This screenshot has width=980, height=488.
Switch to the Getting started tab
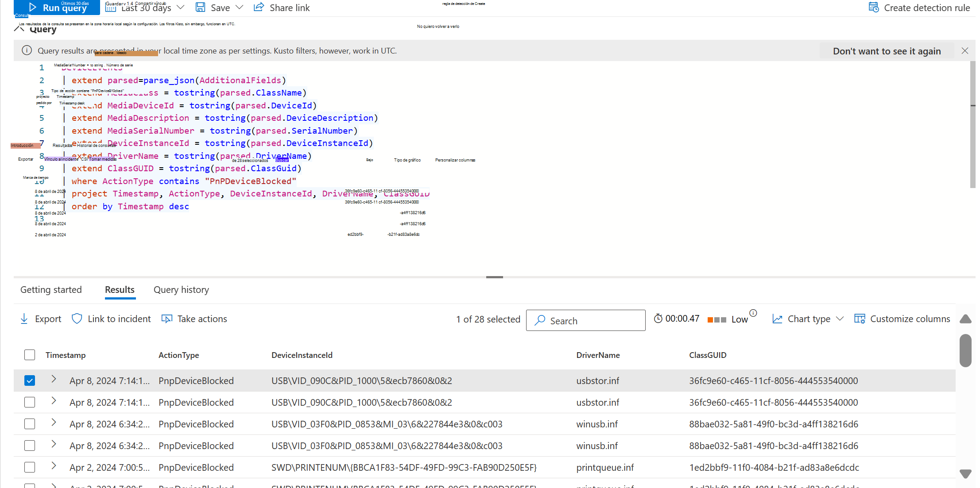[51, 290]
